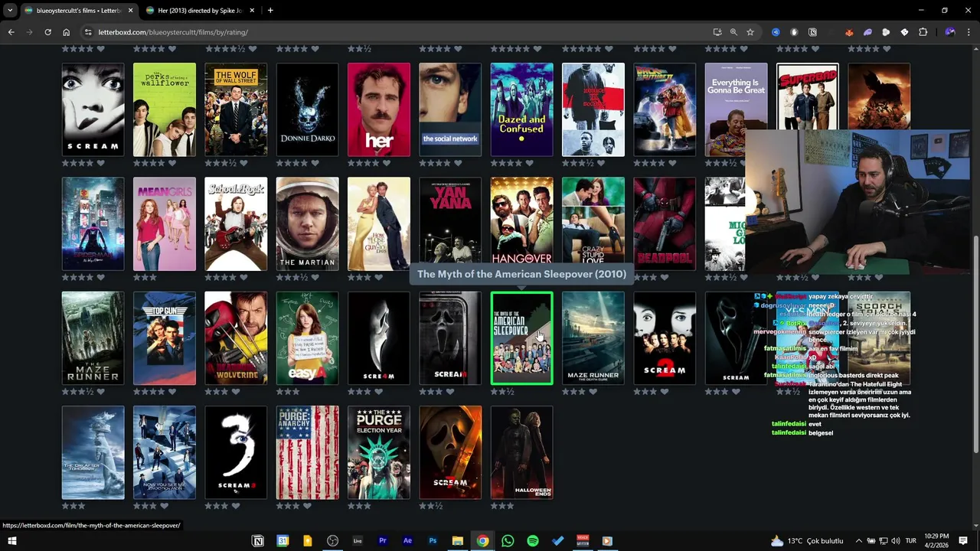Screen dimensions: 980x551
Task: Open the Extensions puzzle-piece menu
Action: 923,32
